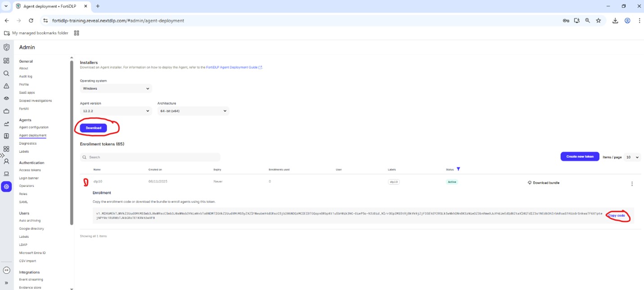The width and height of the screenshot is (644, 290).
Task: Open the line chart icon in left rail
Action: click(x=6, y=124)
